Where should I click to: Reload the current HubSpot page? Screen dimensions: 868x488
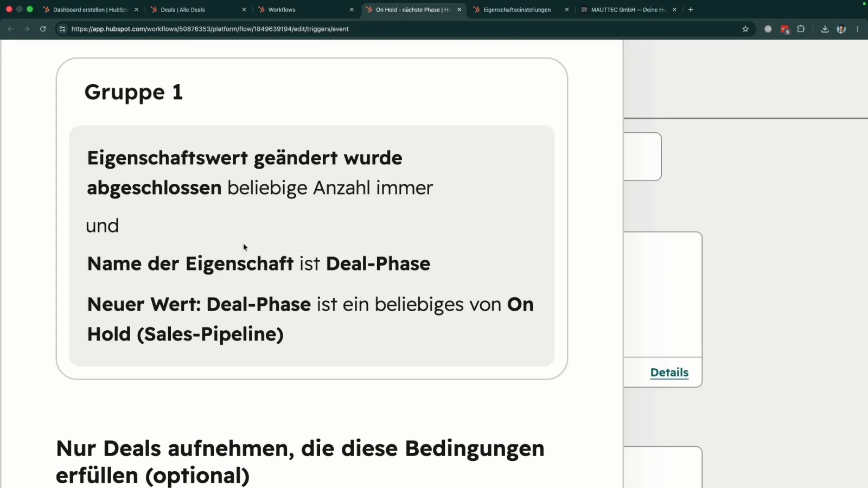[x=43, y=29]
